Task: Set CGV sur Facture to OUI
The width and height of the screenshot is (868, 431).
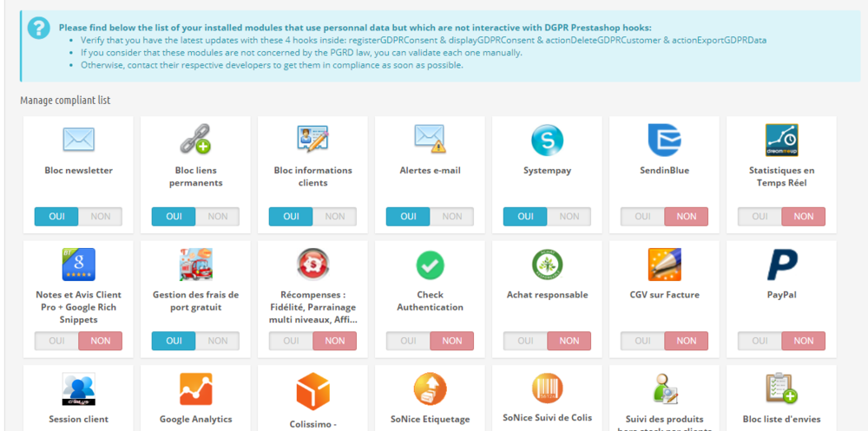Action: [642, 341]
